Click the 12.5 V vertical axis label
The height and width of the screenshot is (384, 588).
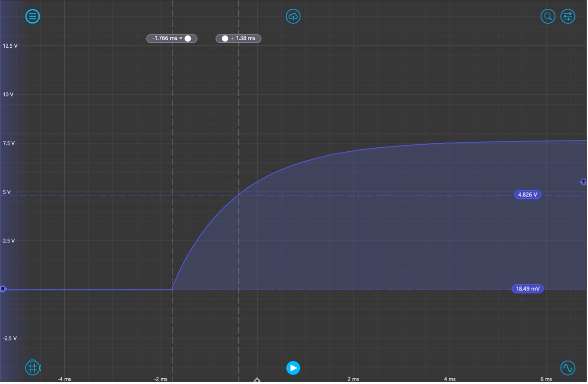pyautogui.click(x=10, y=46)
